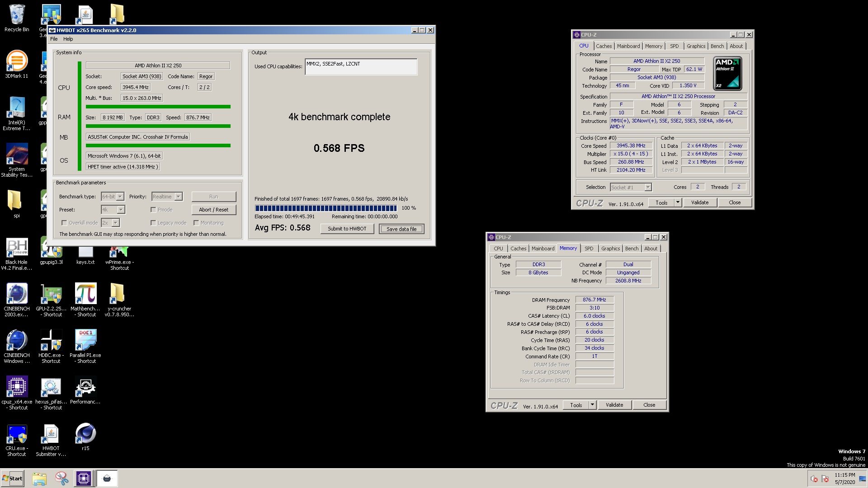
Task: Open the GPU-Z shortcut icon
Action: pos(51,300)
